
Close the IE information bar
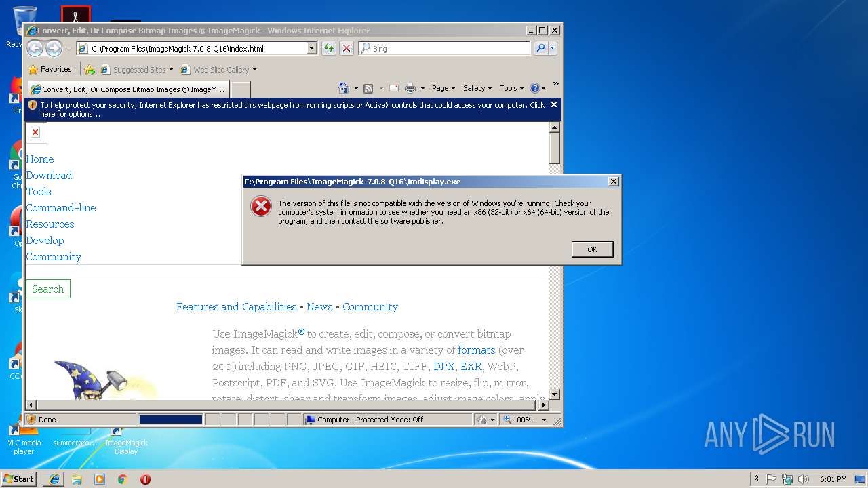[554, 104]
